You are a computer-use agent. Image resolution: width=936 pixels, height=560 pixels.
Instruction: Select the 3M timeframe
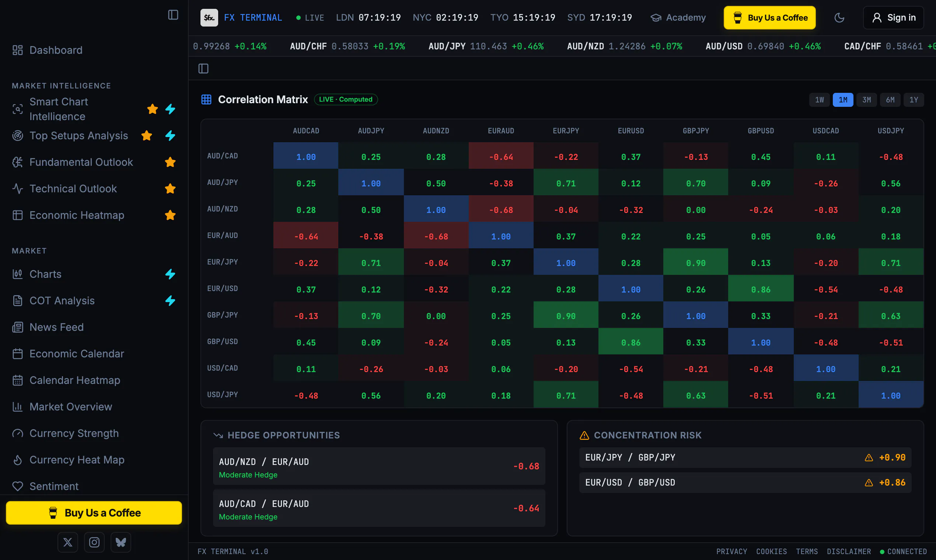(867, 99)
